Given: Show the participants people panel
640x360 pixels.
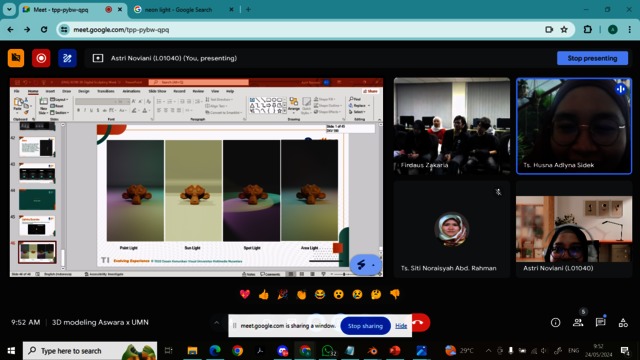Looking at the screenshot, I should coord(578,322).
